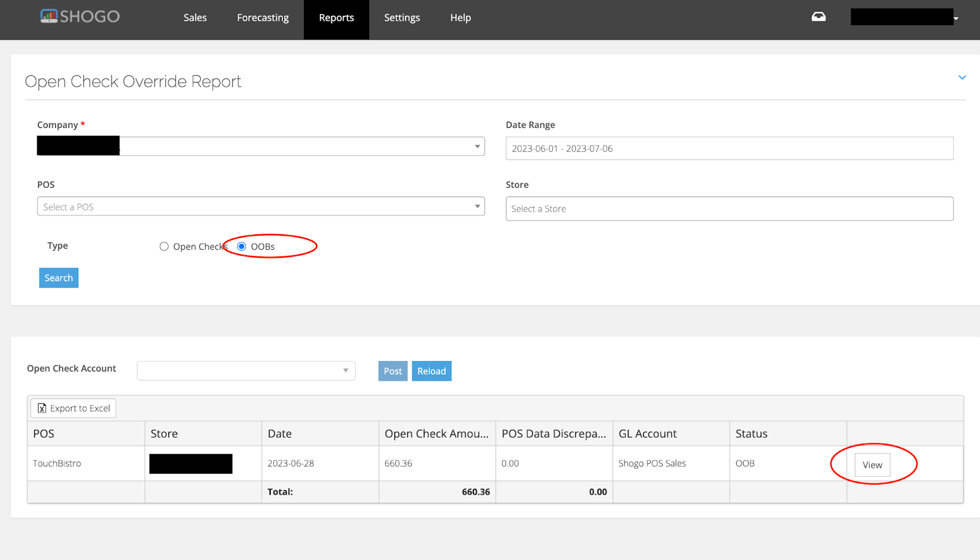The height and width of the screenshot is (560, 980).
Task: Sort by POS Data Discrepancy column
Action: tap(554, 433)
